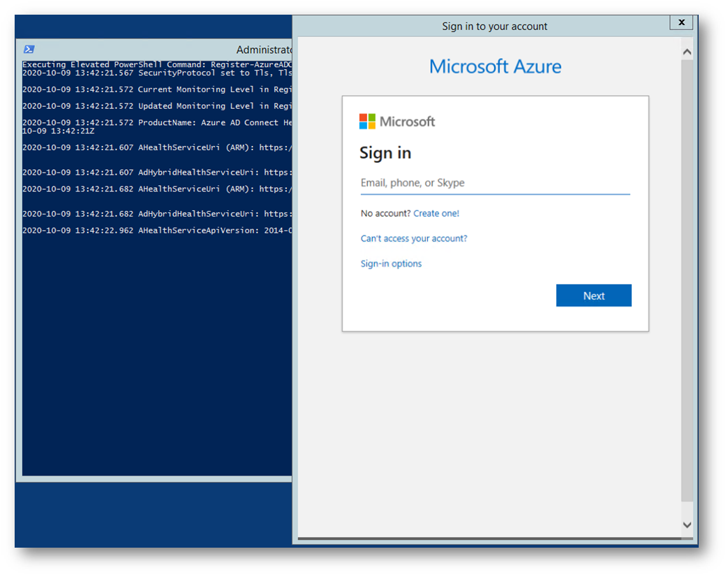Click the 'Executing Elevated PowerShell Command' line in PowerShell

click(157, 64)
